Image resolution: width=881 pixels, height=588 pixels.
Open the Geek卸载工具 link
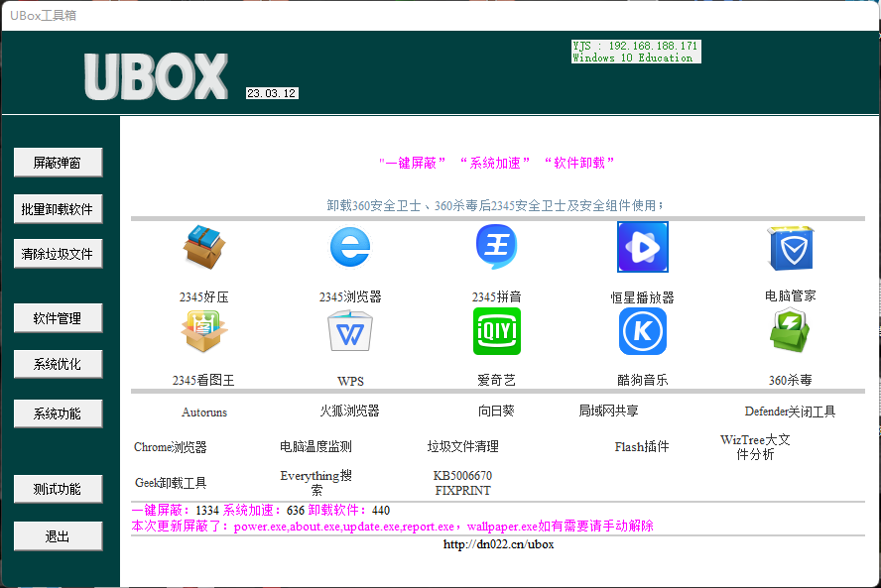(x=171, y=484)
